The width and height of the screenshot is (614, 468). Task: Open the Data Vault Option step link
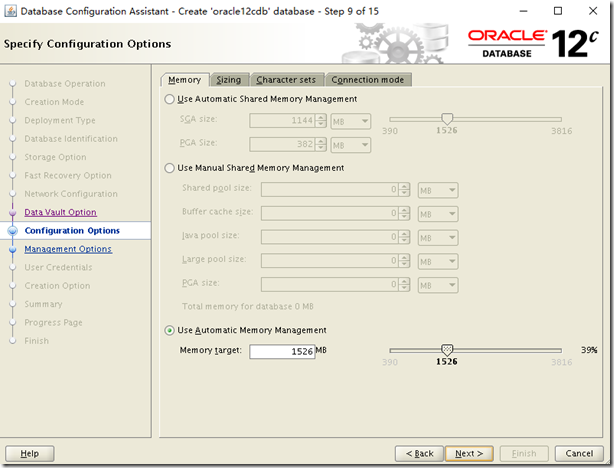tap(60, 212)
